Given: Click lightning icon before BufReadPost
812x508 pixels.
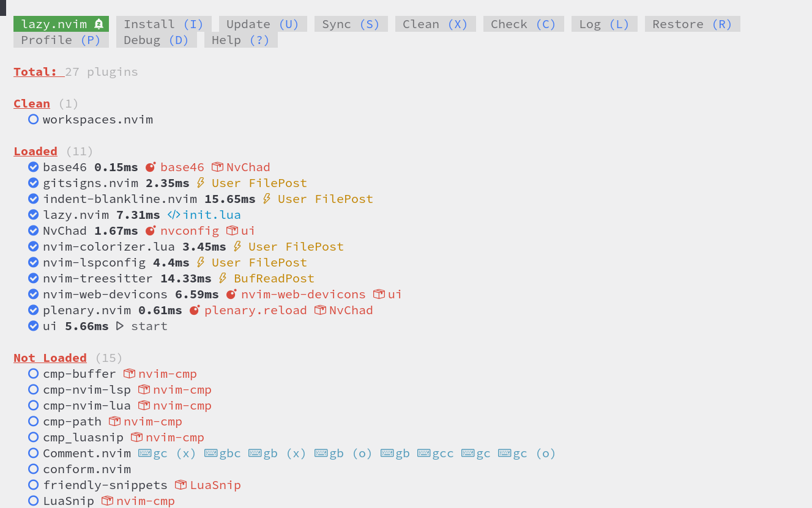Looking at the screenshot, I should 223,278.
